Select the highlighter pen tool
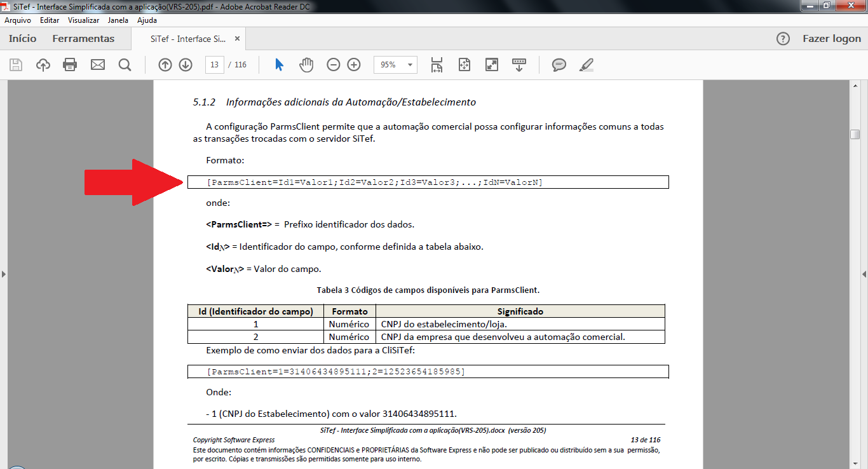This screenshot has width=868, height=469. point(587,65)
